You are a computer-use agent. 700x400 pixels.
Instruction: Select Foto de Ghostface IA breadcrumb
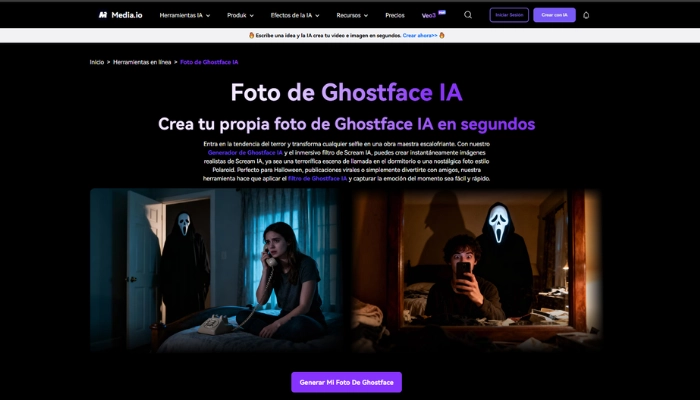click(x=209, y=62)
